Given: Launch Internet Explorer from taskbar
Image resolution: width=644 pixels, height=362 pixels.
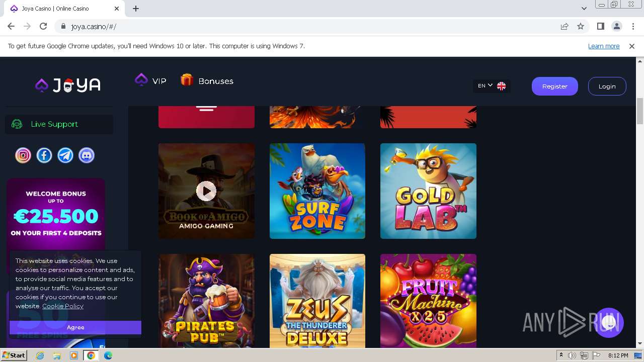Looking at the screenshot, I should 40,355.
